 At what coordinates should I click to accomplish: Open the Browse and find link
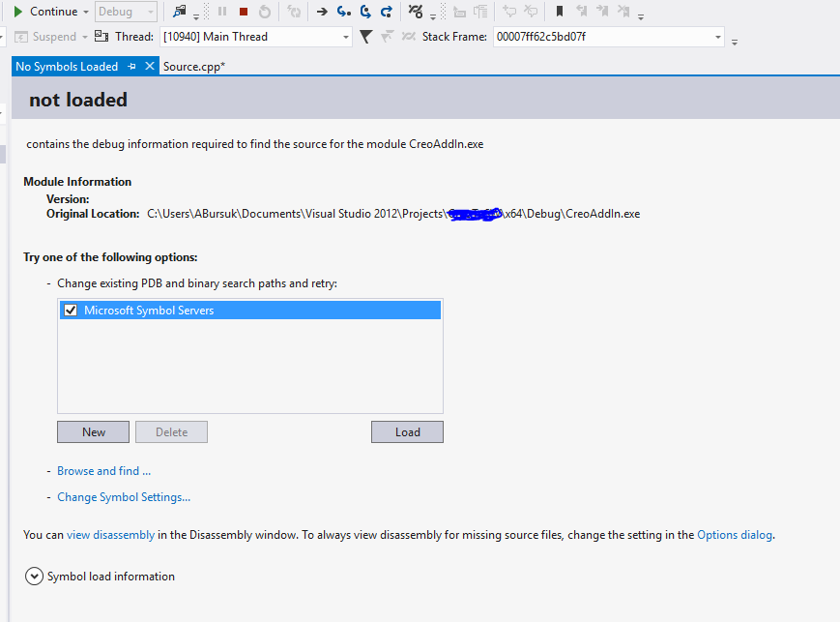(x=104, y=471)
